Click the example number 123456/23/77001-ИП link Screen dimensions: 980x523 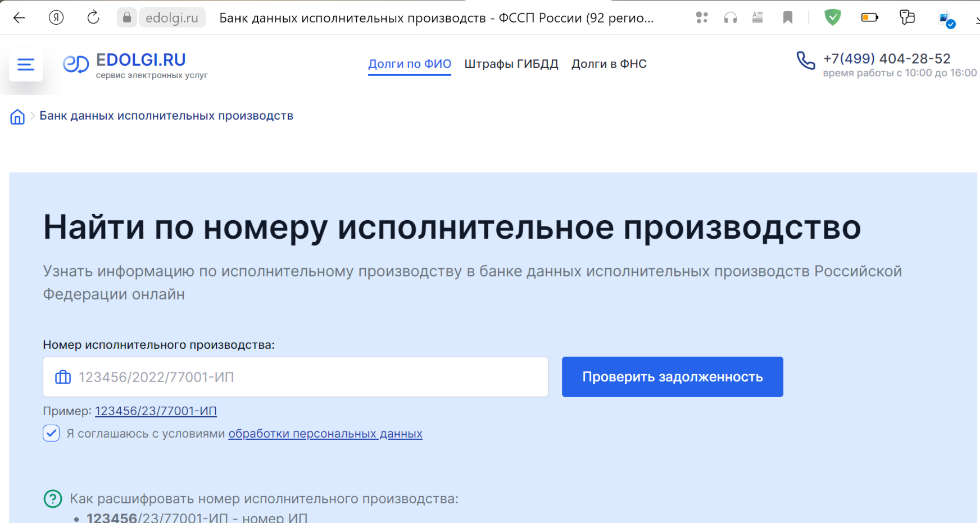click(156, 411)
